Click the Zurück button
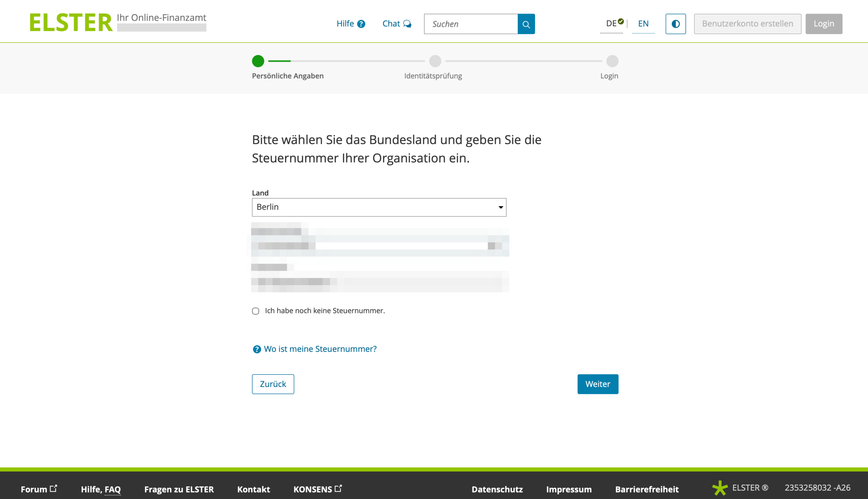Screen dimensions: 868x499 pos(273,384)
